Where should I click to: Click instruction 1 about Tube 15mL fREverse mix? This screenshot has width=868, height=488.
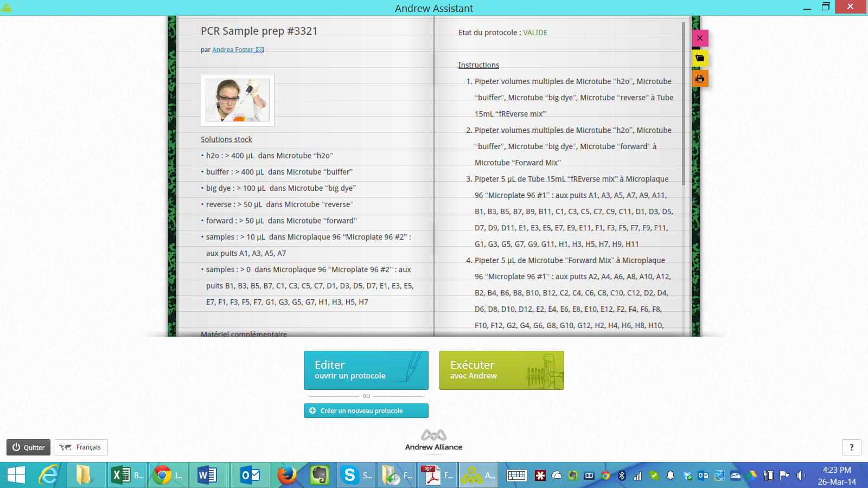[570, 98]
